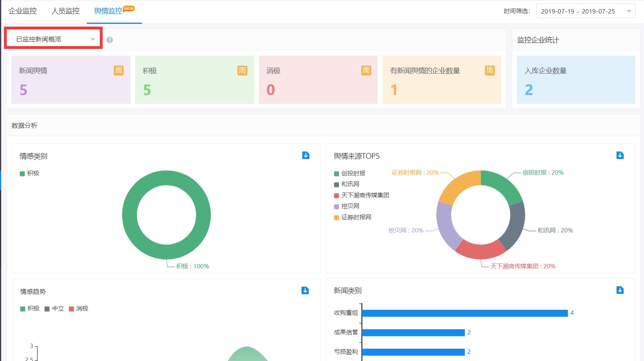Viewport: 644px width, 361px height.
Task: Click the 天下潮商传媒集团：20% chart label
Action: (523, 266)
